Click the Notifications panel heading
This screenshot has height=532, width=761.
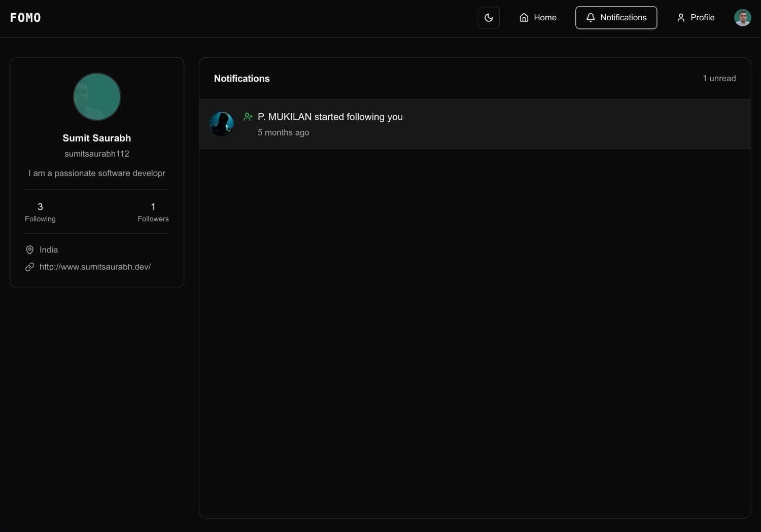point(242,79)
